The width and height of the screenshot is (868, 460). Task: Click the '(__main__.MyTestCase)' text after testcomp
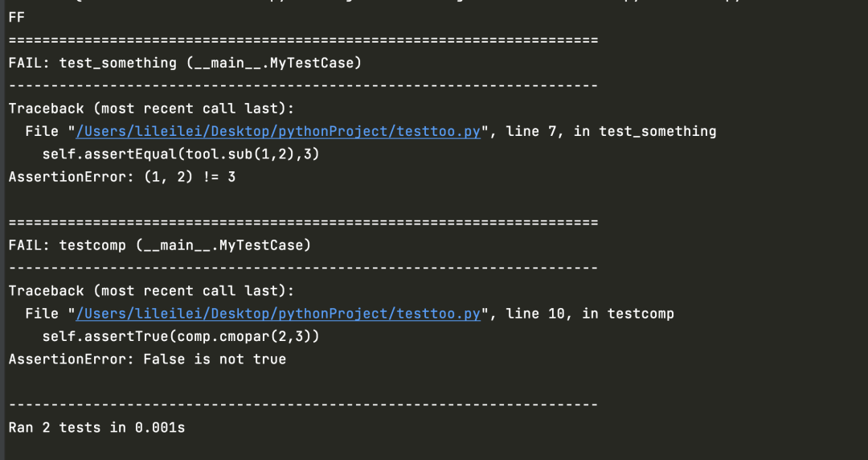click(223, 245)
